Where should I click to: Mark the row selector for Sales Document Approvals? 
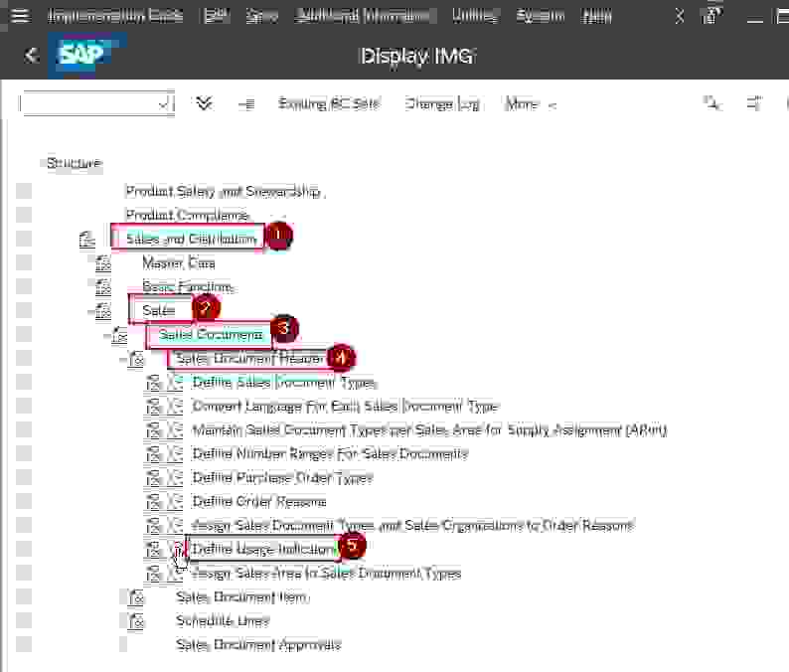[24, 645]
